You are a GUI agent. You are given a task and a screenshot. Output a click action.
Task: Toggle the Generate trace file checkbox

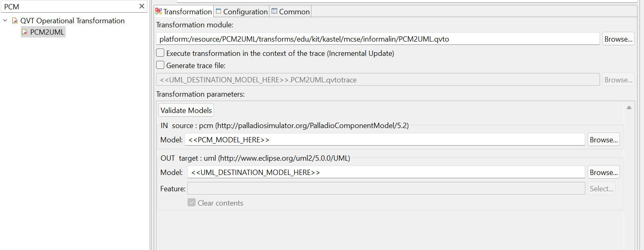point(161,65)
